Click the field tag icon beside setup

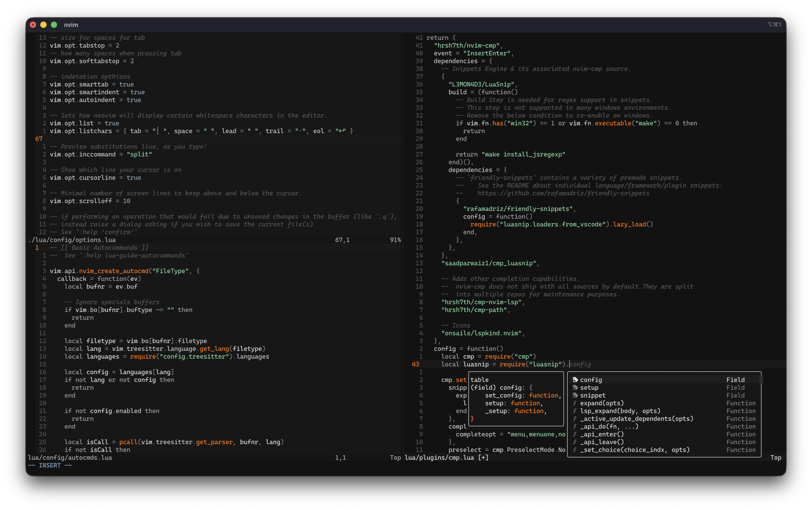click(575, 388)
